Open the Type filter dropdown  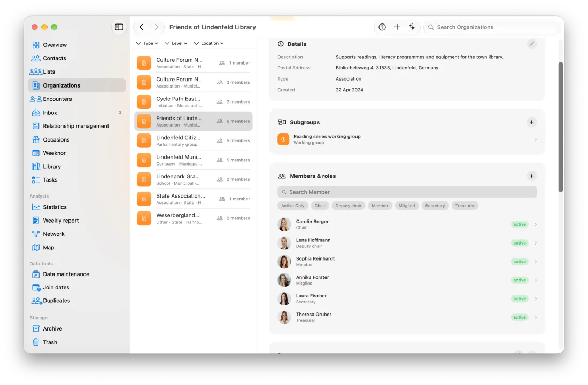tap(147, 43)
